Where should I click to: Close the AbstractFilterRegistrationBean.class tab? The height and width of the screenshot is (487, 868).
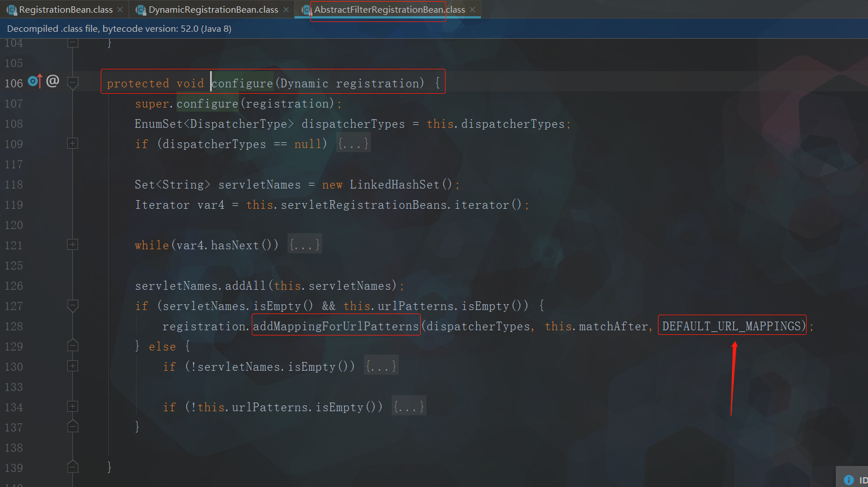[472, 10]
